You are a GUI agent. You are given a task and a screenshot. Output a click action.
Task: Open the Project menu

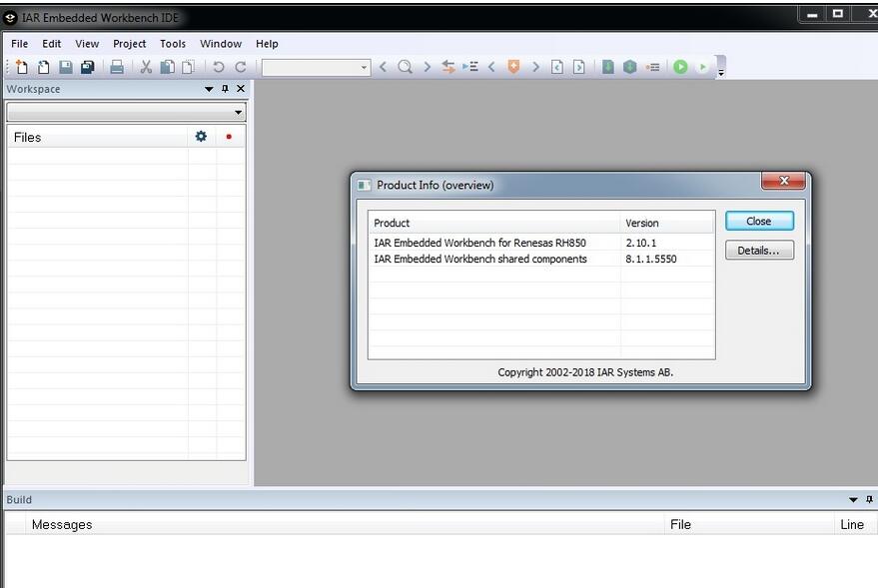pyautogui.click(x=129, y=44)
